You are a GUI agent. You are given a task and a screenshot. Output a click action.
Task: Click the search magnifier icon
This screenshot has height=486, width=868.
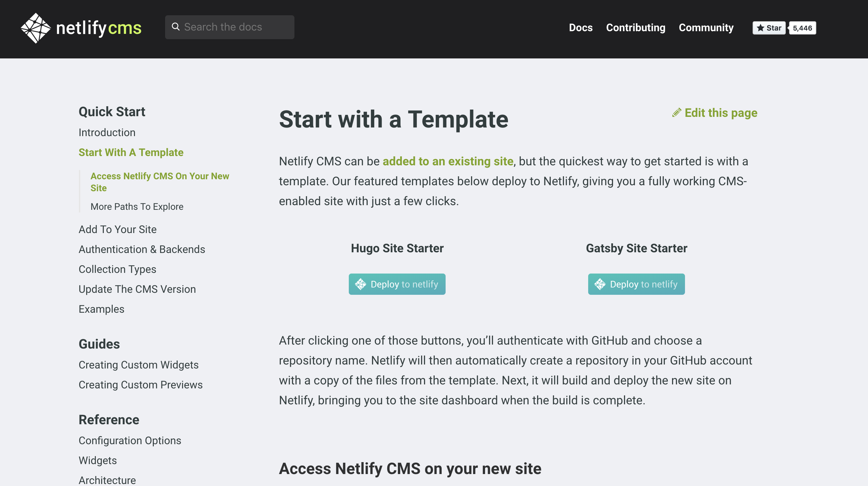(175, 27)
